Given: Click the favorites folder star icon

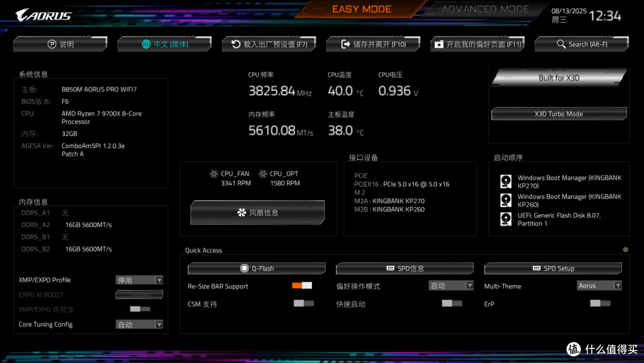Looking at the screenshot, I should (x=439, y=44).
